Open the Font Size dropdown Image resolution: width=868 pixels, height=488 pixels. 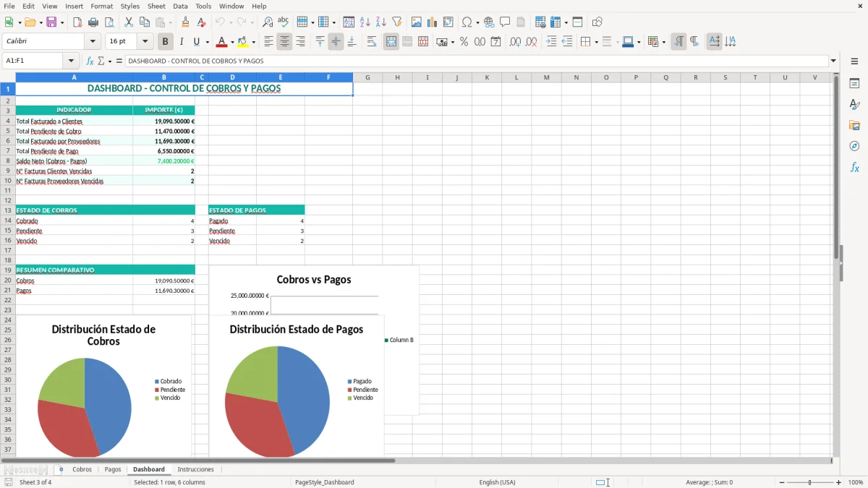coord(145,42)
